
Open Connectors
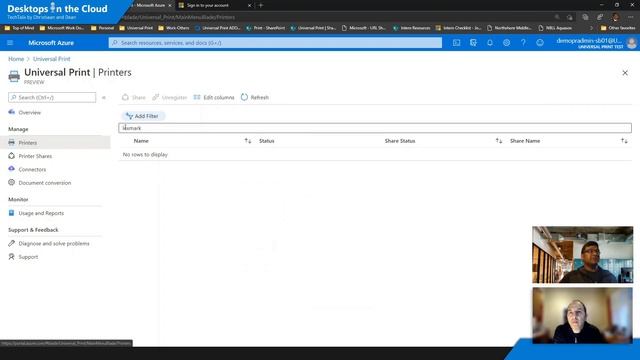click(32, 170)
